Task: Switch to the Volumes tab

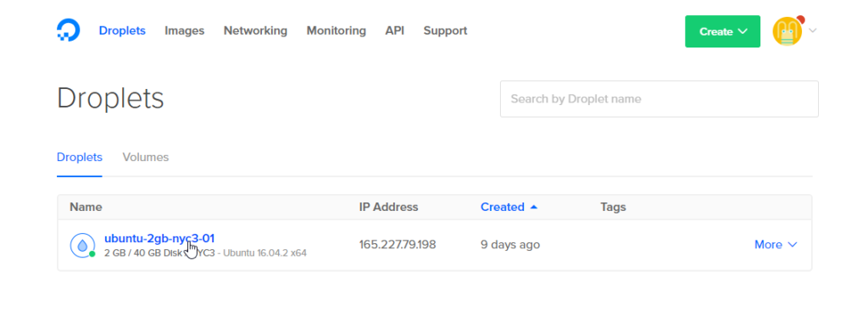Action: (146, 158)
